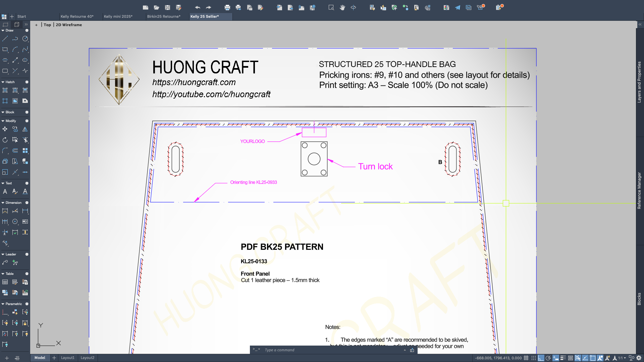Toggle Polar tracking in status bar
This screenshot has height=362, width=644.
[x=548, y=358]
